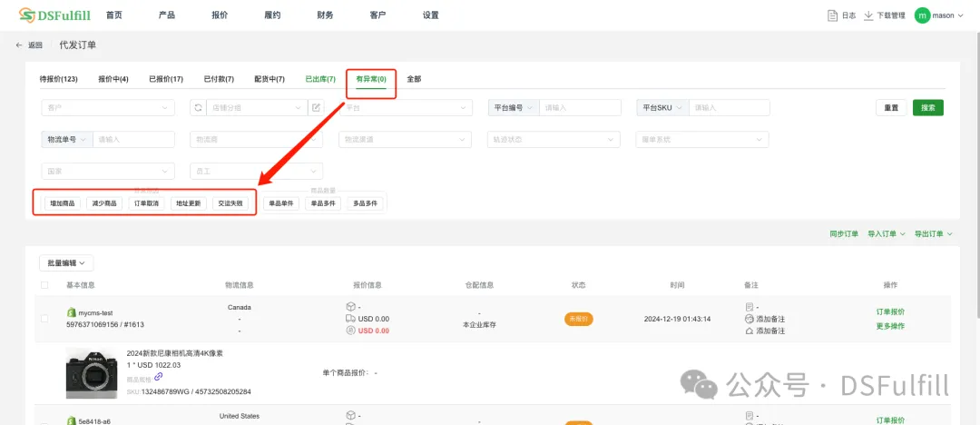Open the 批量编辑 dropdown

[66, 262]
